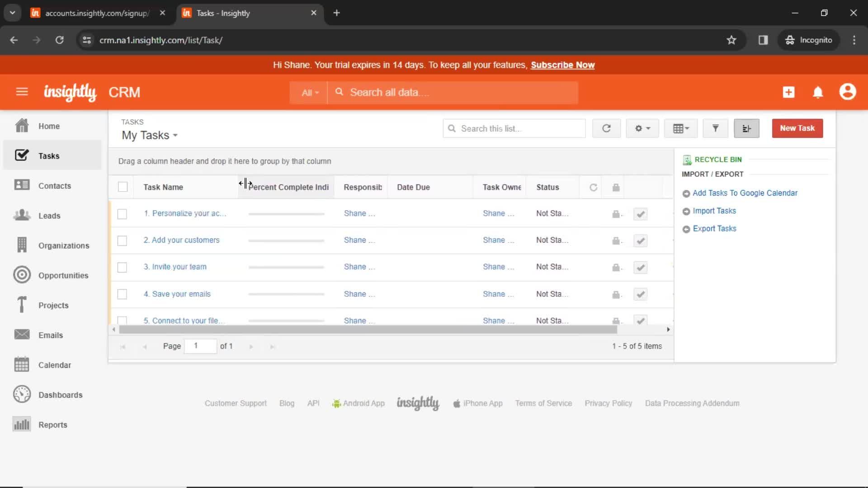Click the New Task button
This screenshot has width=868, height=488.
point(797,128)
